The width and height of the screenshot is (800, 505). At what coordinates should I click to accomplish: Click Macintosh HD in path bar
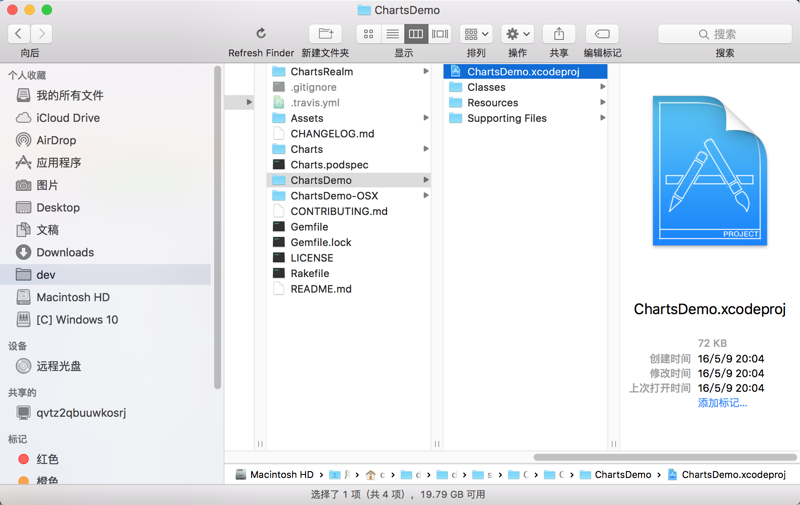[274, 475]
